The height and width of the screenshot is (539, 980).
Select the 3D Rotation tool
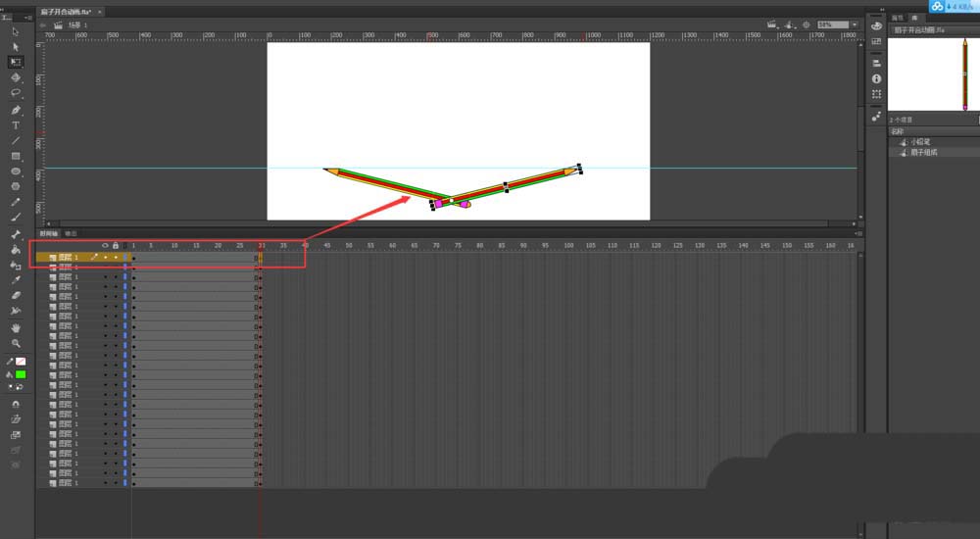(16, 77)
